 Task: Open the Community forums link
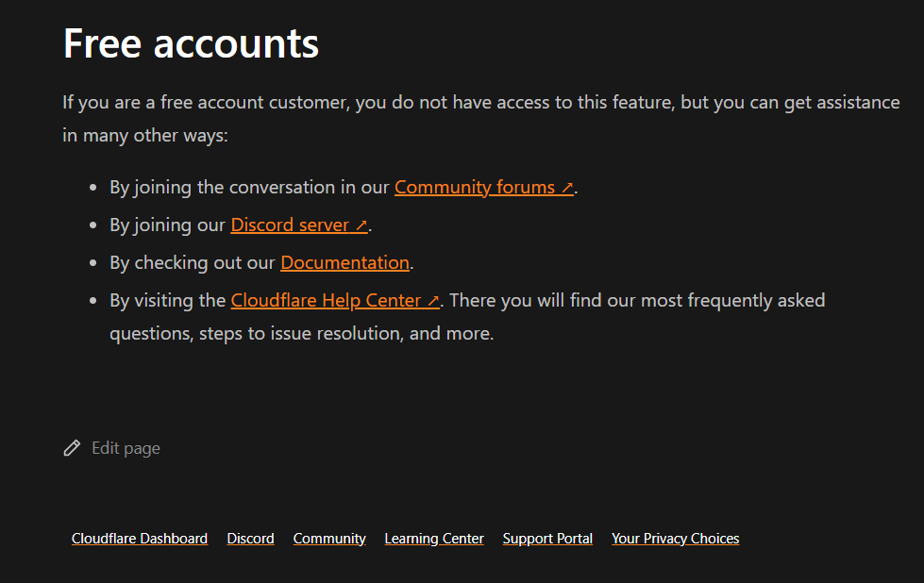coord(475,187)
